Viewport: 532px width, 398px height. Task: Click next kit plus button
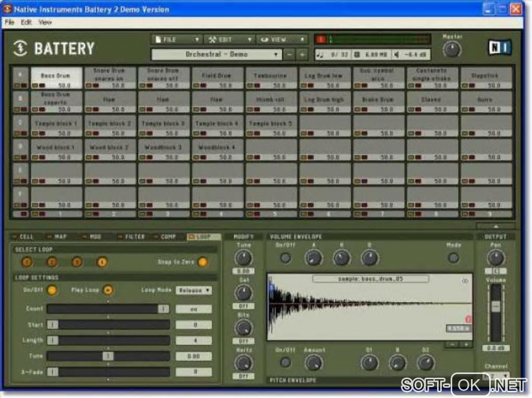302,54
